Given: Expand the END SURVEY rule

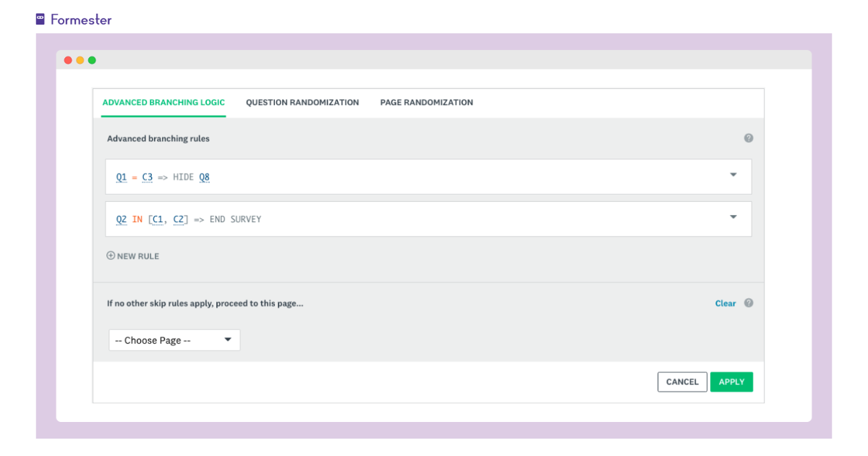Looking at the screenshot, I should [733, 218].
